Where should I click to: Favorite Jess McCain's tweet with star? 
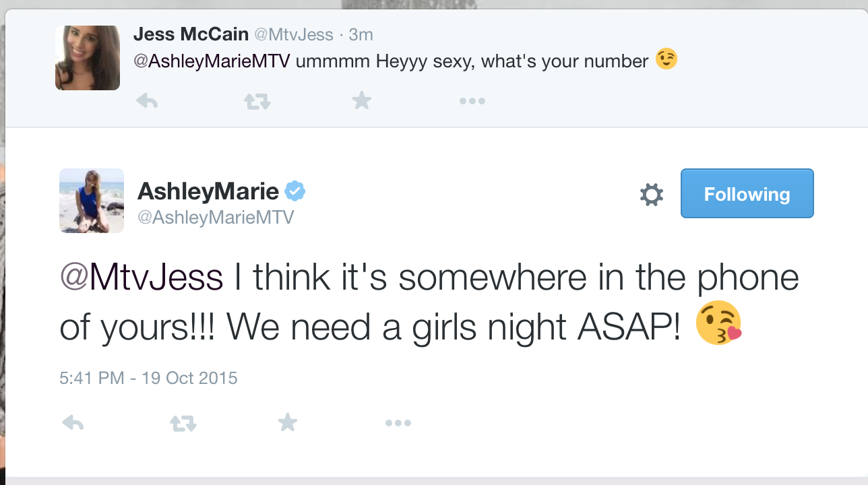[362, 101]
